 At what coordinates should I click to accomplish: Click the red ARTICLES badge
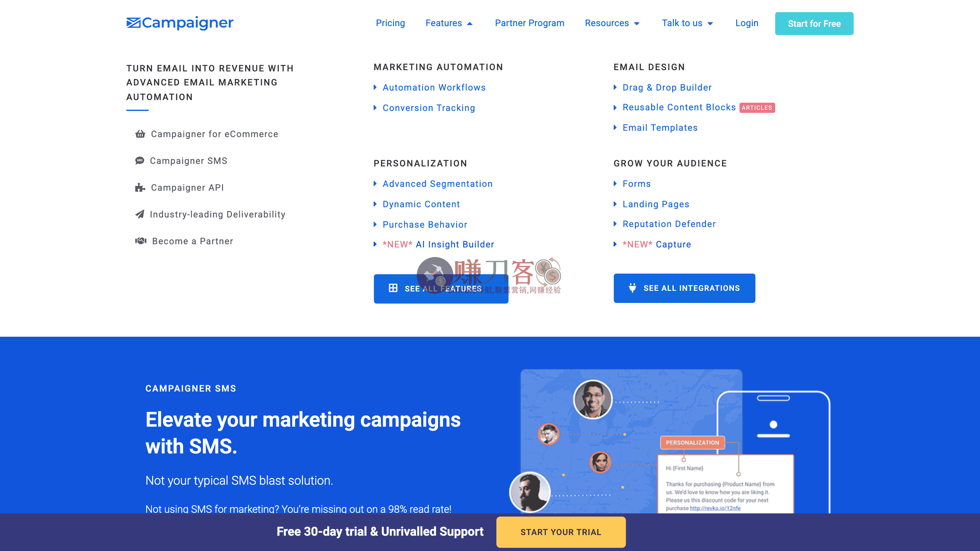(x=757, y=107)
